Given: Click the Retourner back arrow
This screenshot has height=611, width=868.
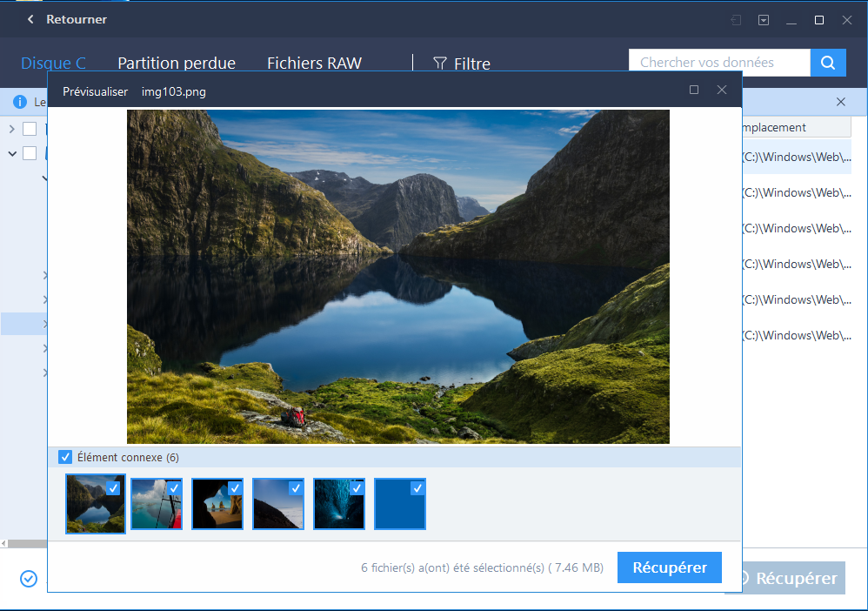Looking at the screenshot, I should coord(30,19).
